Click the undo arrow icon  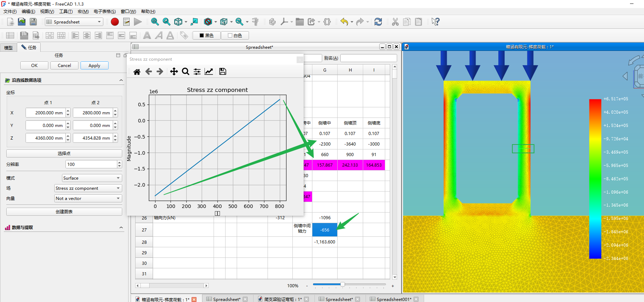(344, 22)
